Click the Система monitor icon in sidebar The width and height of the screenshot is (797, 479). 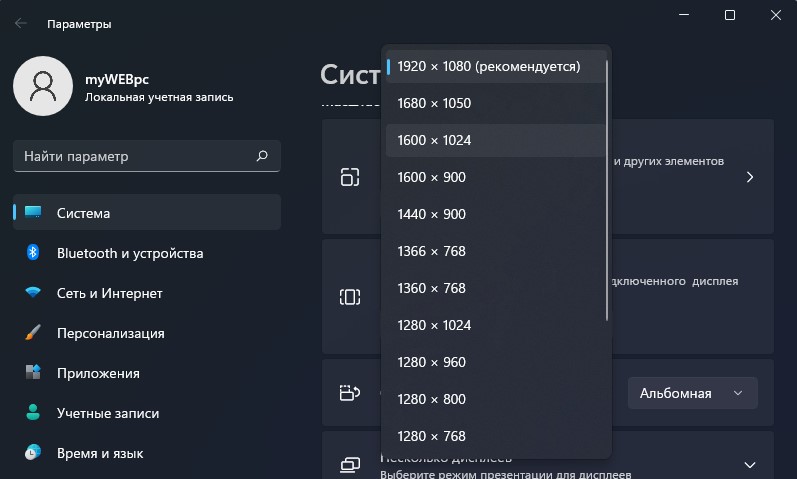click(33, 212)
